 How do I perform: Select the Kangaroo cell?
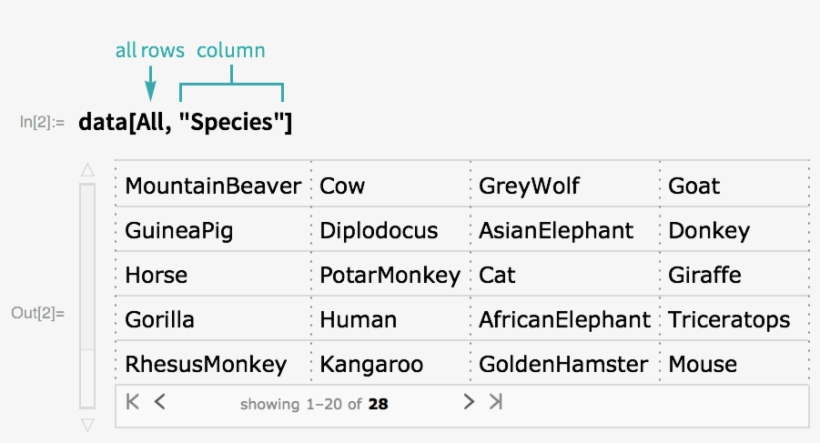(372, 365)
